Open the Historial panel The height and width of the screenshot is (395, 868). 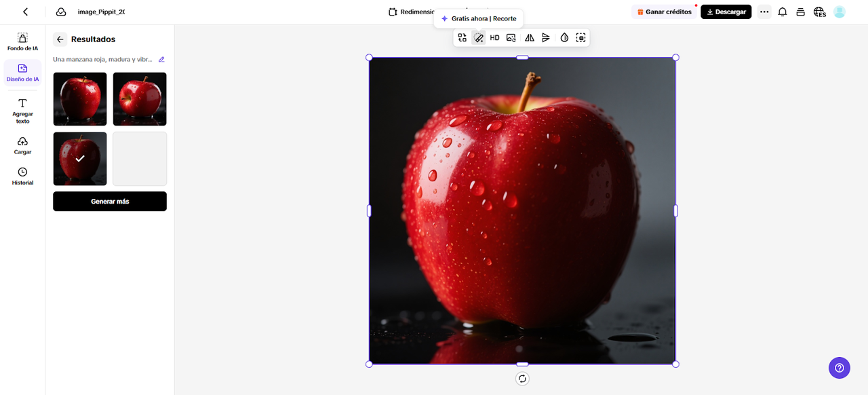click(22, 176)
